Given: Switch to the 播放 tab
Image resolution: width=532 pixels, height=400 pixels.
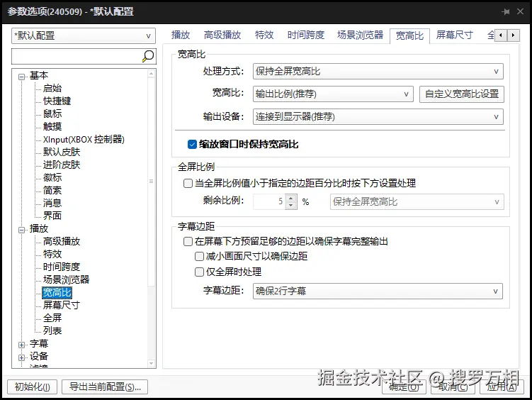Looking at the screenshot, I should tap(181, 35).
